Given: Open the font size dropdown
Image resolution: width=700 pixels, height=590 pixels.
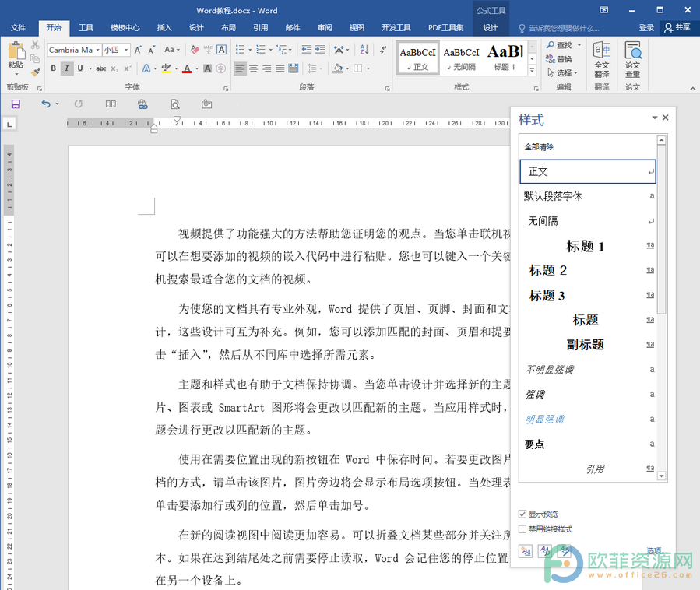Looking at the screenshot, I should point(126,50).
